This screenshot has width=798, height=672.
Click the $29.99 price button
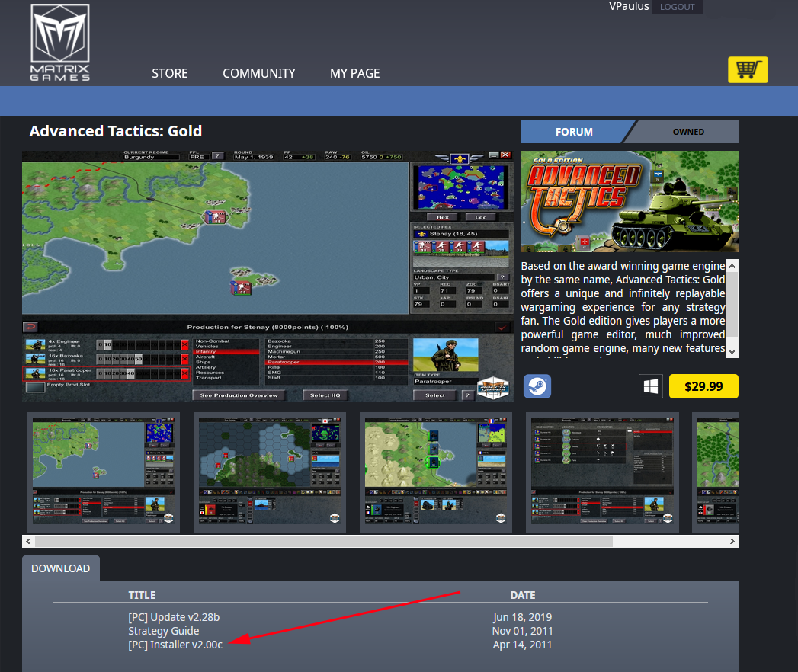click(x=703, y=386)
